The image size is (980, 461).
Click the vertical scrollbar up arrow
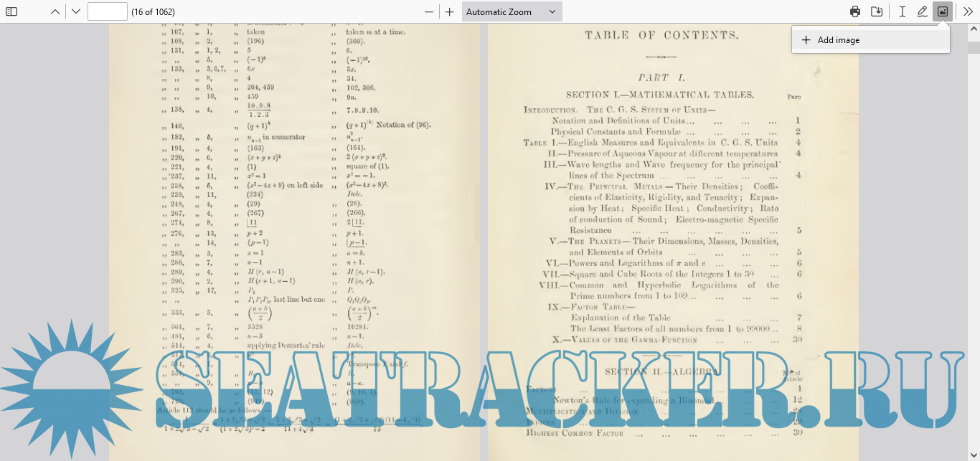pos(974,29)
